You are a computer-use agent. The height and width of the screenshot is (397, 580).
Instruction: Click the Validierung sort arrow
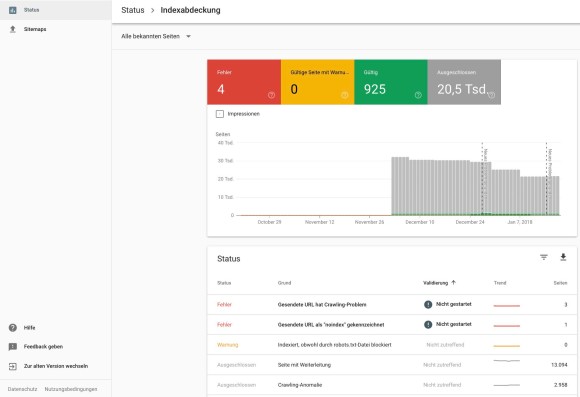453,283
